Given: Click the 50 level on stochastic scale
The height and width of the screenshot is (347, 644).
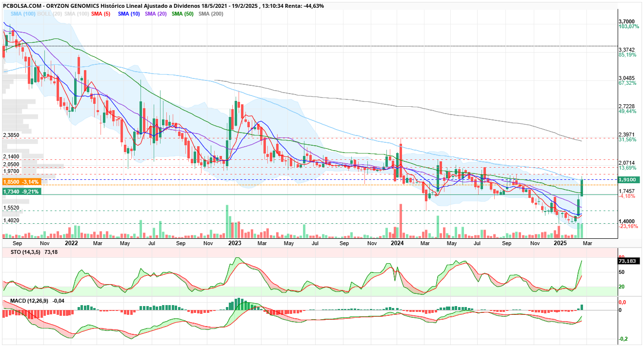Looking at the screenshot, I should pos(622,271).
